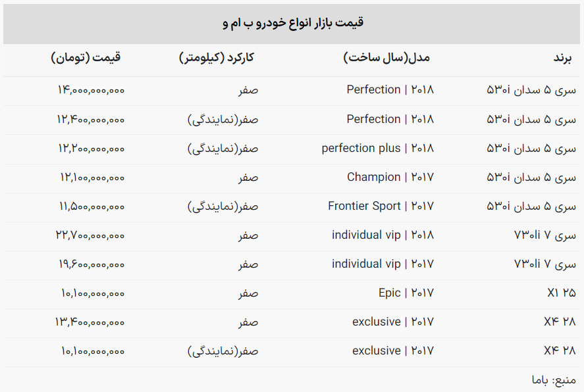Click the 12,100,000,000 price cell
584x392 pixels.
pos(91,177)
